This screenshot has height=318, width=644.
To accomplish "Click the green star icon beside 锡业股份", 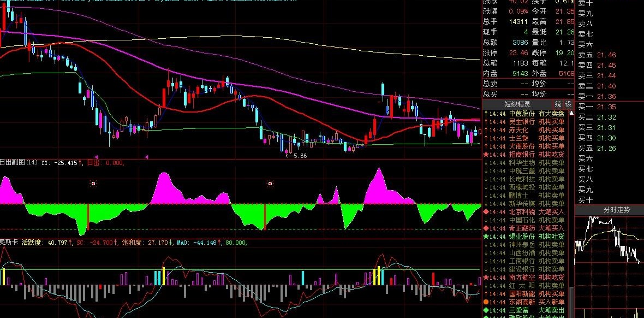I will pyautogui.click(x=486, y=237).
